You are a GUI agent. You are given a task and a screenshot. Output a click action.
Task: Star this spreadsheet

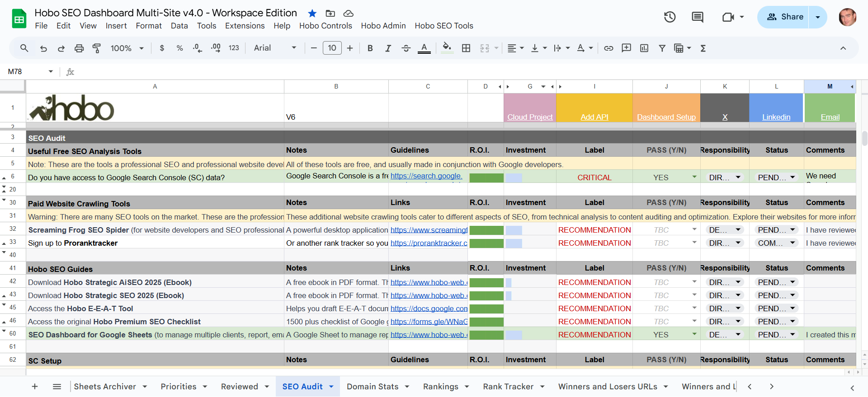click(312, 13)
